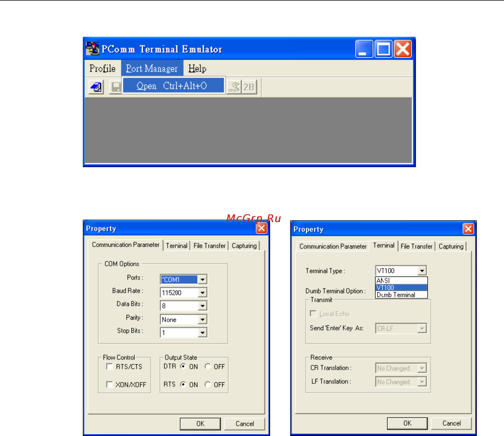Select Communication Parameter tab in right dialog
The image size is (504, 436).
tap(333, 246)
